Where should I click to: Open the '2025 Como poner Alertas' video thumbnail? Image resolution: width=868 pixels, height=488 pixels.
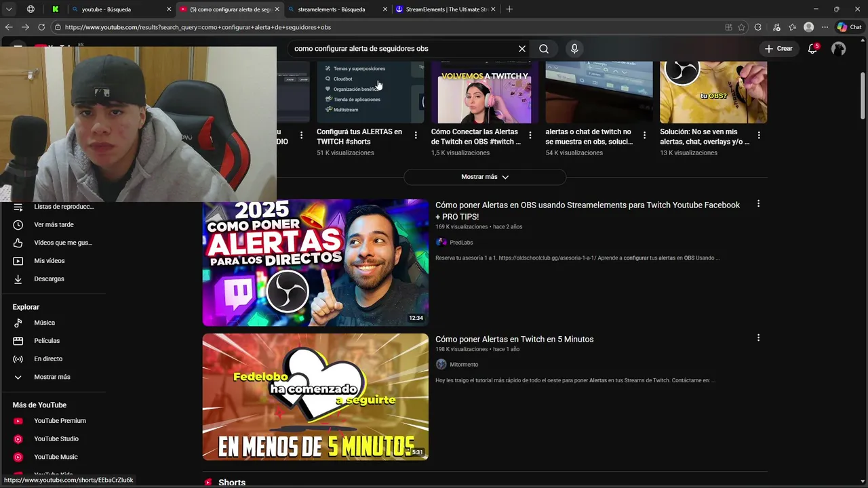(x=315, y=262)
